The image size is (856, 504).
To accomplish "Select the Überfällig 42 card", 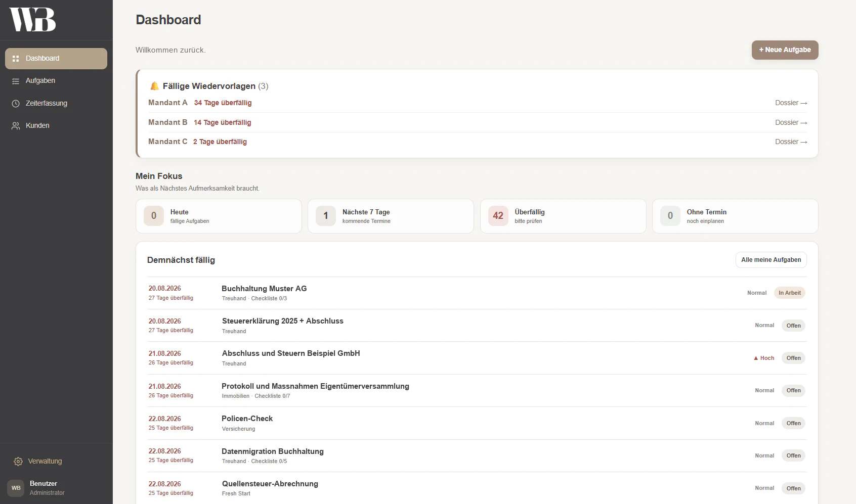I will coord(563,216).
